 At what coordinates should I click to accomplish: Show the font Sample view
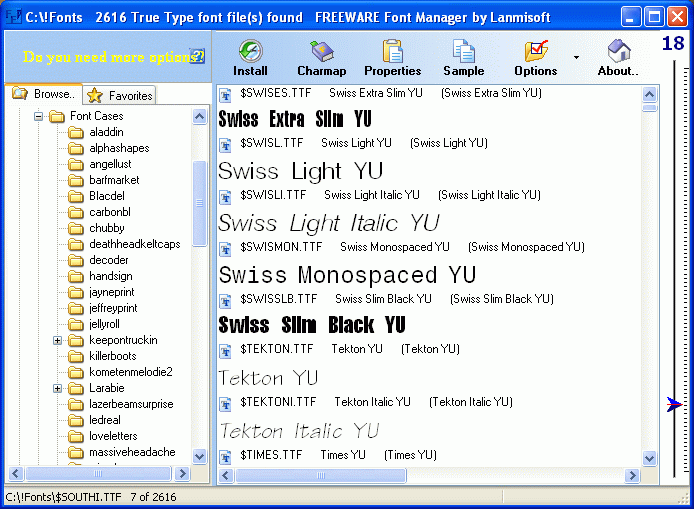pos(463,58)
